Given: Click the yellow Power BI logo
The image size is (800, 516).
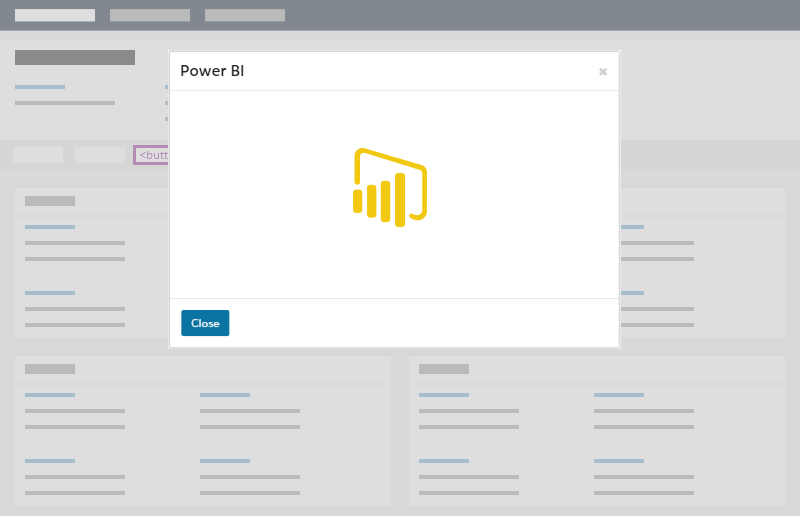Looking at the screenshot, I should pos(390,188).
